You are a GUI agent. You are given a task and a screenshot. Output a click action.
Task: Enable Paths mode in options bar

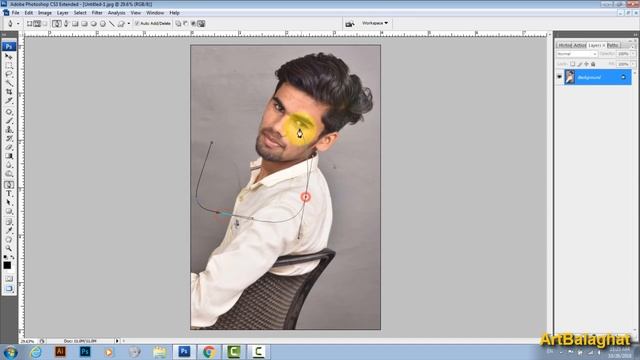pyautogui.click(x=37, y=24)
